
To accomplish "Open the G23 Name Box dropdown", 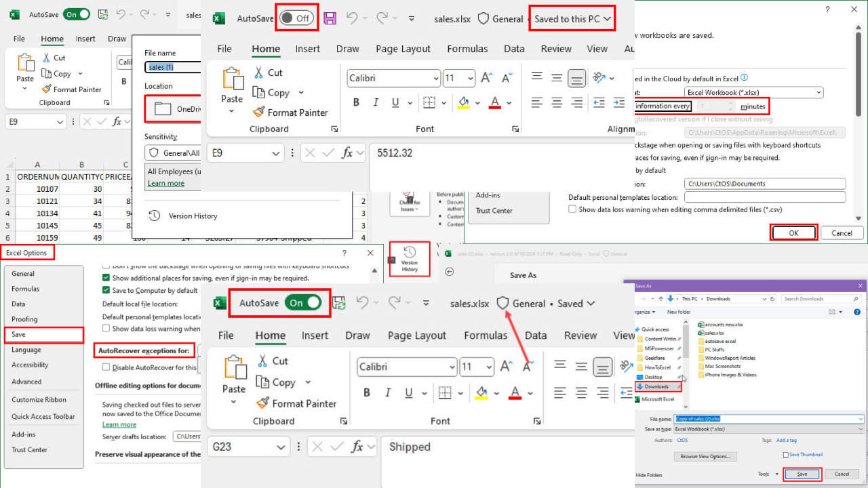I will click(x=282, y=447).
